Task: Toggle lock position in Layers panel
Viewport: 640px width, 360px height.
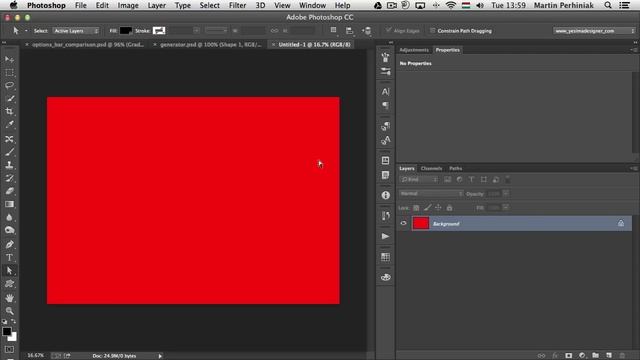Action: tap(438, 208)
